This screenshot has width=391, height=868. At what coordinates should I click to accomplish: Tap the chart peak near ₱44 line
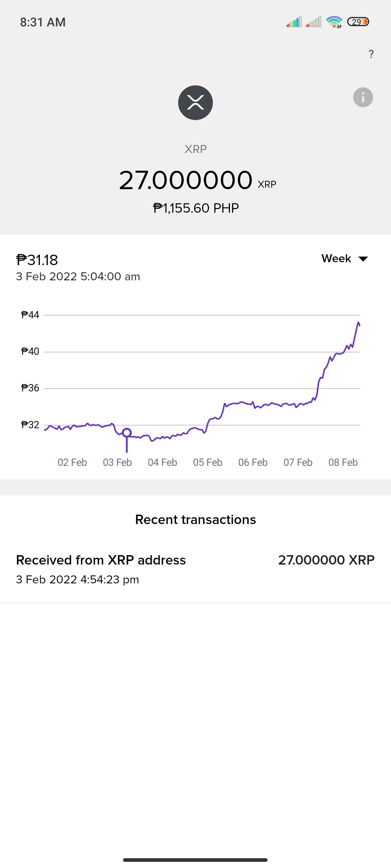coord(358,323)
